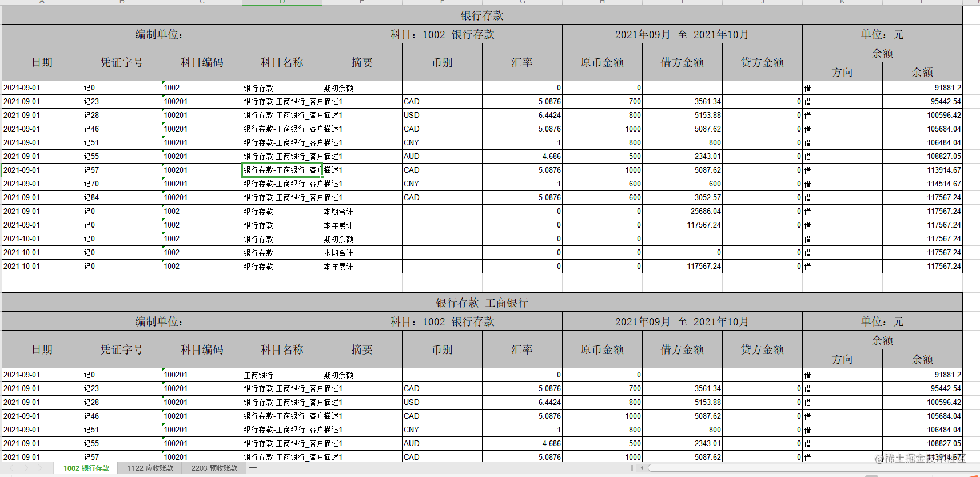Click 本期合计 in the 2021-09-01 row
Viewport: 980px width, 477px height.
[x=362, y=212]
